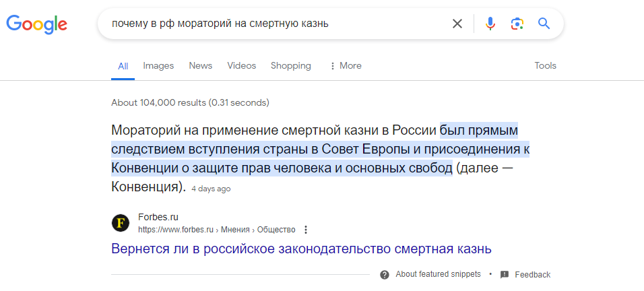Click the question mark featured snippets icon
Viewport: 644px width, 291px height.
tap(385, 275)
